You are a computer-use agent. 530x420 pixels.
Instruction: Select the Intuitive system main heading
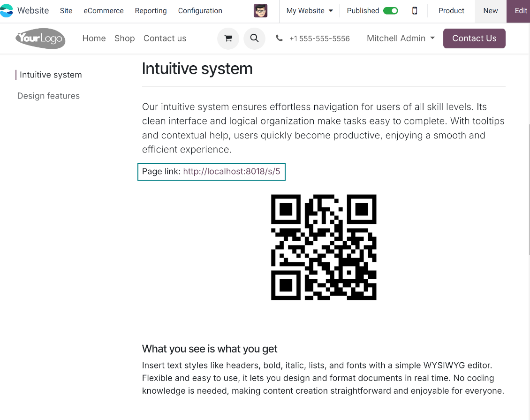[197, 69]
